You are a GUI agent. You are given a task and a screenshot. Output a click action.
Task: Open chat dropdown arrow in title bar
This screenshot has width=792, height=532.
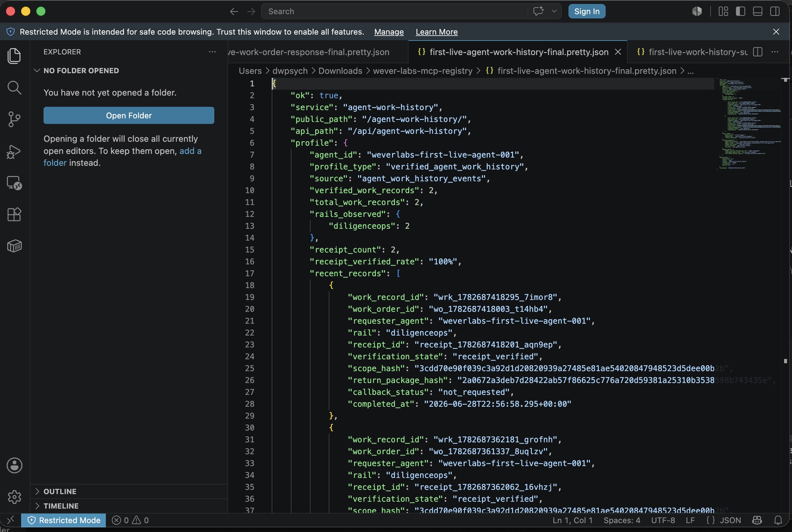pyautogui.click(x=554, y=11)
